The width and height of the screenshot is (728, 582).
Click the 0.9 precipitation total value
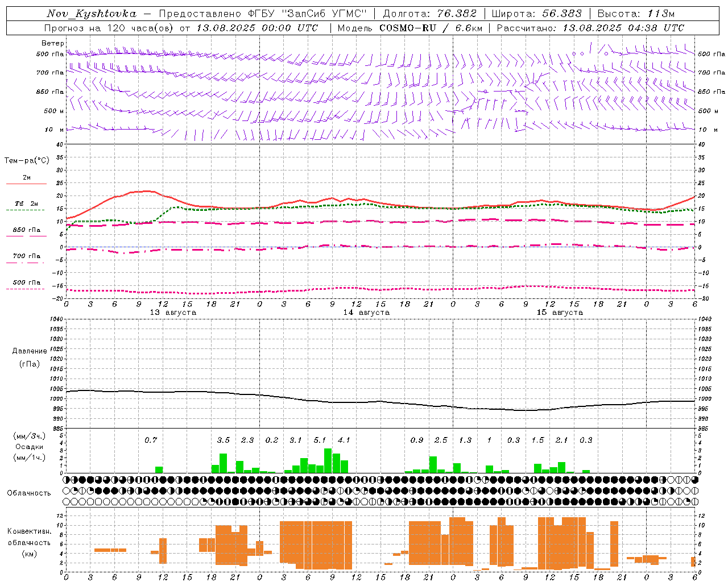point(417,440)
